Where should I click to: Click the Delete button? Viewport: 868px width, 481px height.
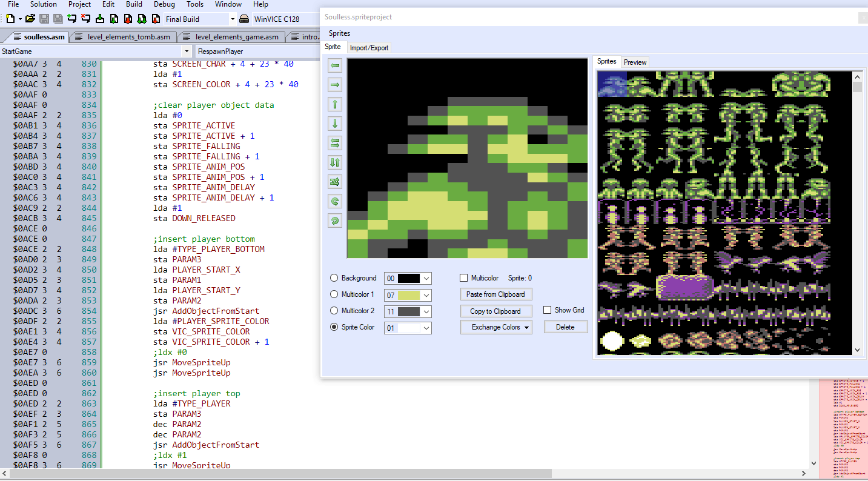565,327
